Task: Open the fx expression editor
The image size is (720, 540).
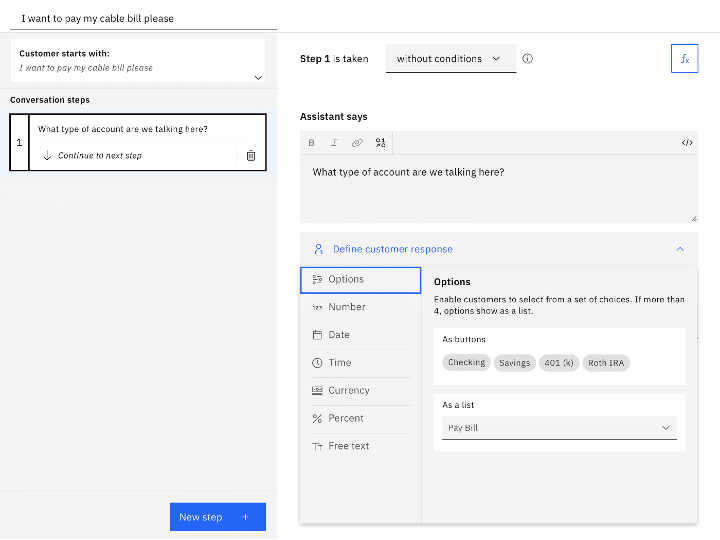Action: pyautogui.click(x=685, y=58)
